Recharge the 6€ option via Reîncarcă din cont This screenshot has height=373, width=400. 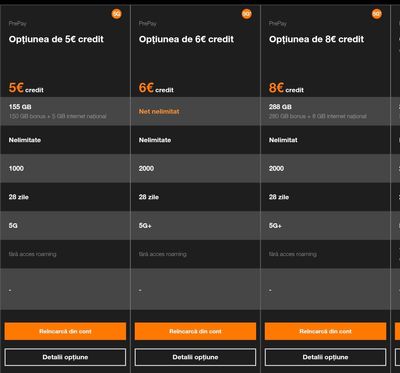pyautogui.click(x=195, y=331)
